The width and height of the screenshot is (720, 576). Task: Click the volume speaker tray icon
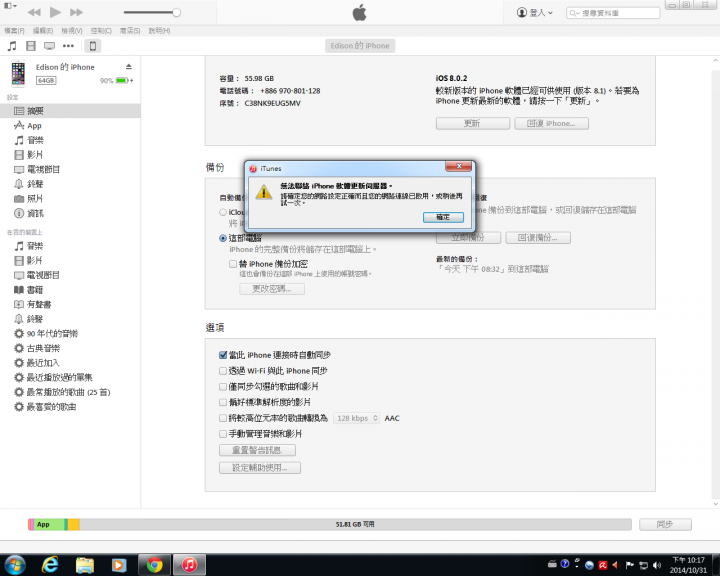(x=657, y=565)
